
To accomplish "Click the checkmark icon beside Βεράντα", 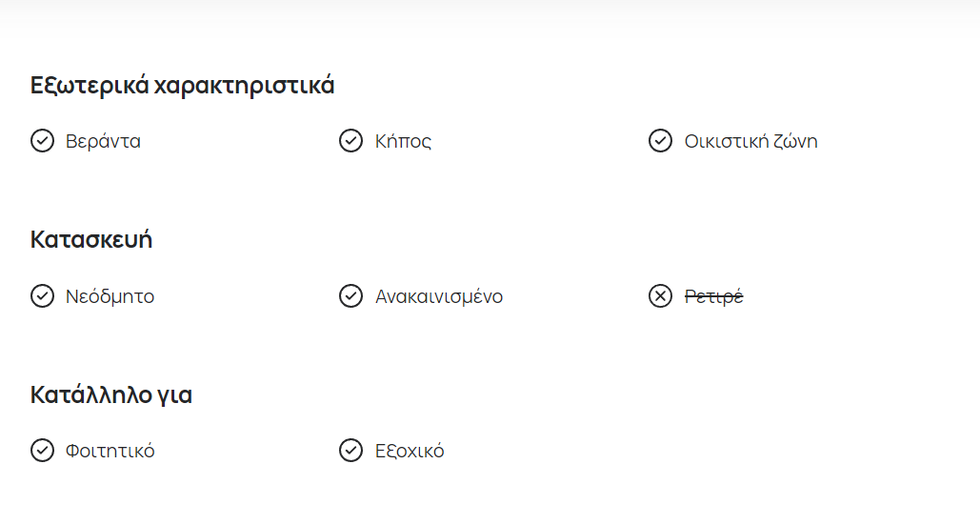I will 42,141.
